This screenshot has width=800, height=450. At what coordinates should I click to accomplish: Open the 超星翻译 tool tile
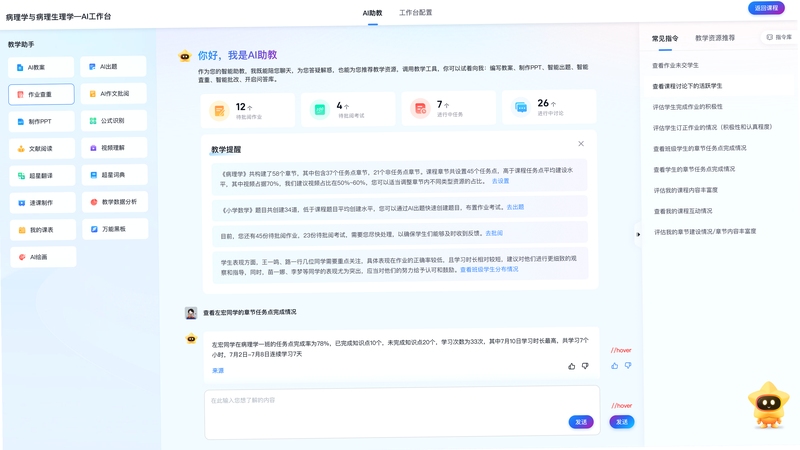point(43,176)
